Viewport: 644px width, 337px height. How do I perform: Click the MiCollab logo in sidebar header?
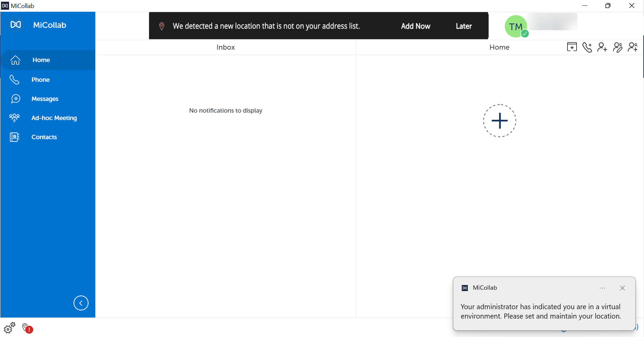(16, 25)
